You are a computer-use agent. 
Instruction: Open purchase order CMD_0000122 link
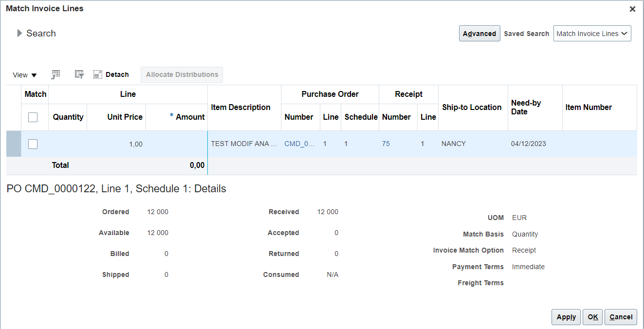coord(299,144)
